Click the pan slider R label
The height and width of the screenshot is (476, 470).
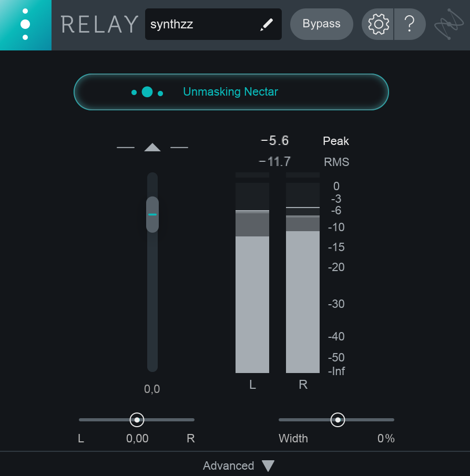pos(190,438)
